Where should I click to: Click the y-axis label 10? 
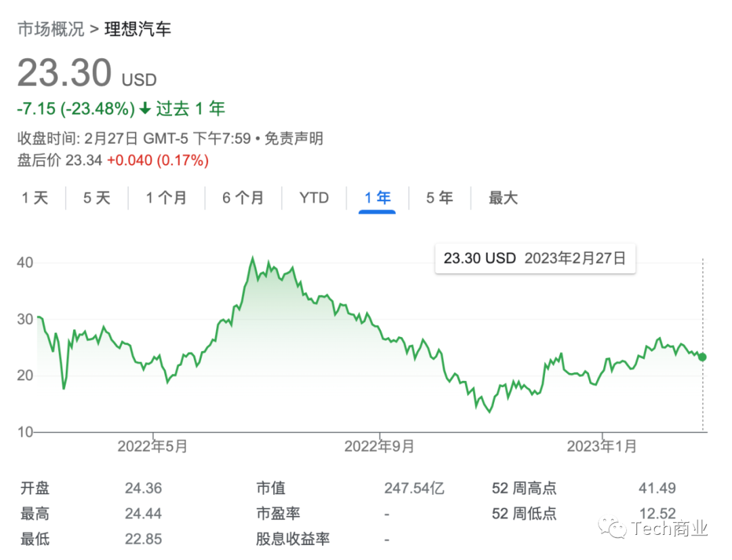25,432
